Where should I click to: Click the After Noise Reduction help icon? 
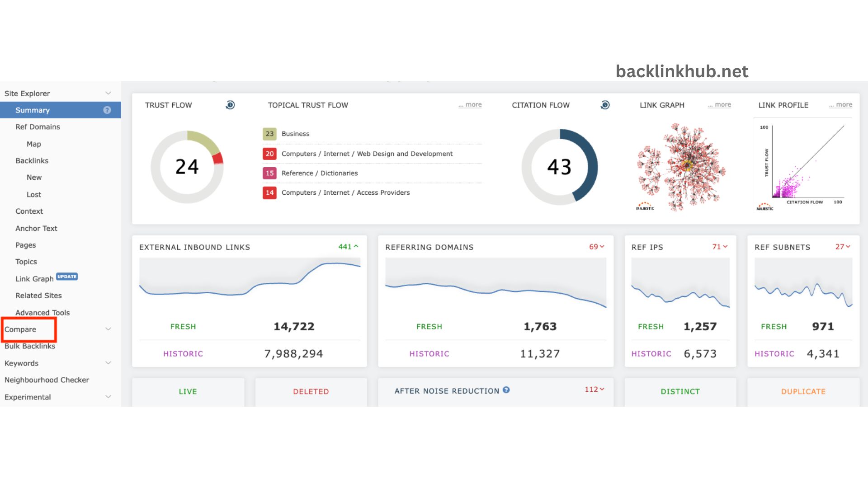point(506,390)
